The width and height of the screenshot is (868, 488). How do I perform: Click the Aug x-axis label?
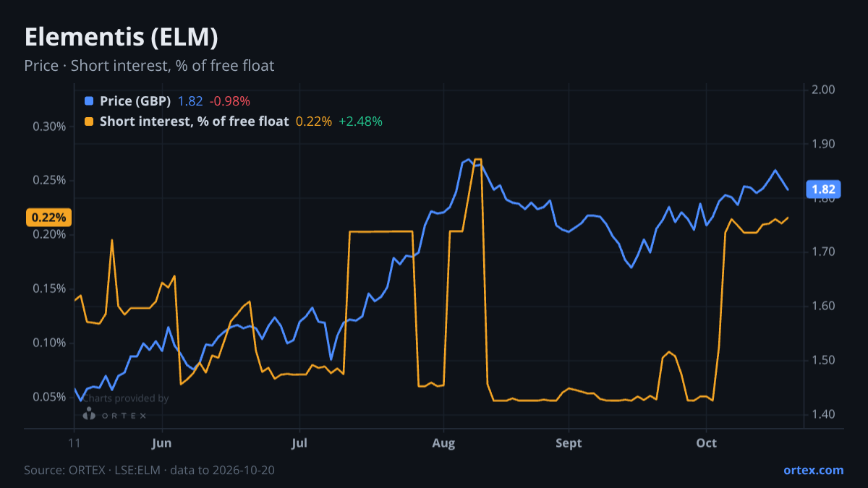[x=443, y=443]
